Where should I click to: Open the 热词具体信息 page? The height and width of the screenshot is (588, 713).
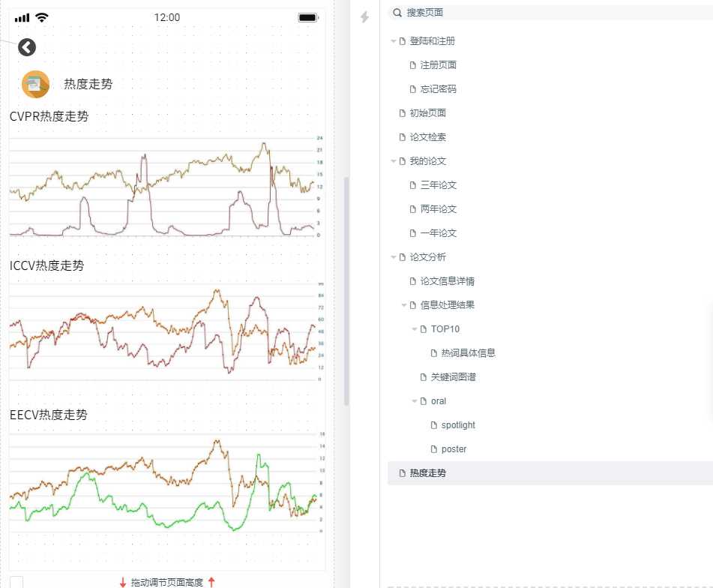[x=469, y=353]
